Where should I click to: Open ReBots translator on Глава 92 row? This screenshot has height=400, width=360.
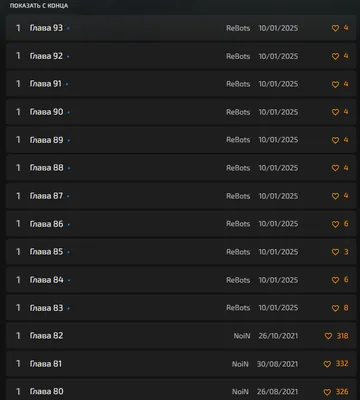[x=238, y=56]
